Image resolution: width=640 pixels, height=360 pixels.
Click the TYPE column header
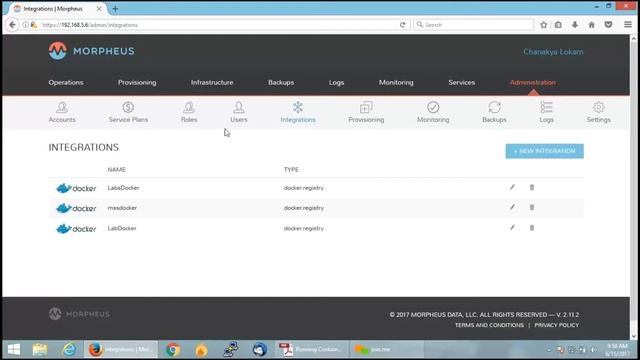coord(291,169)
